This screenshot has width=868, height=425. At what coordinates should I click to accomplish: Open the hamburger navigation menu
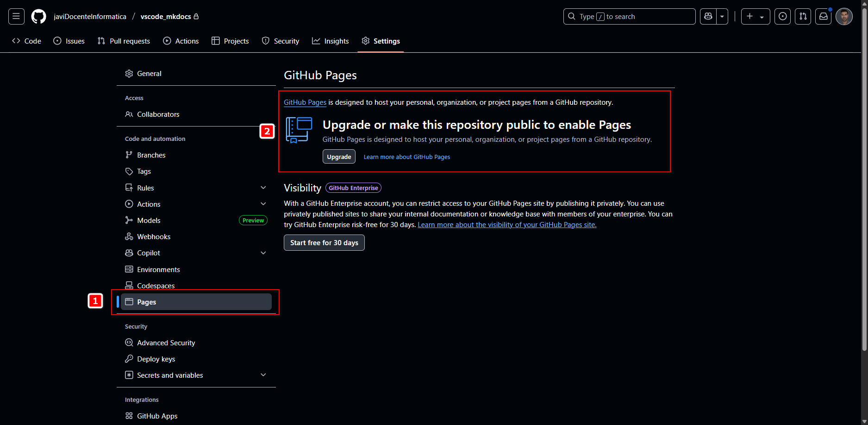[x=16, y=17]
